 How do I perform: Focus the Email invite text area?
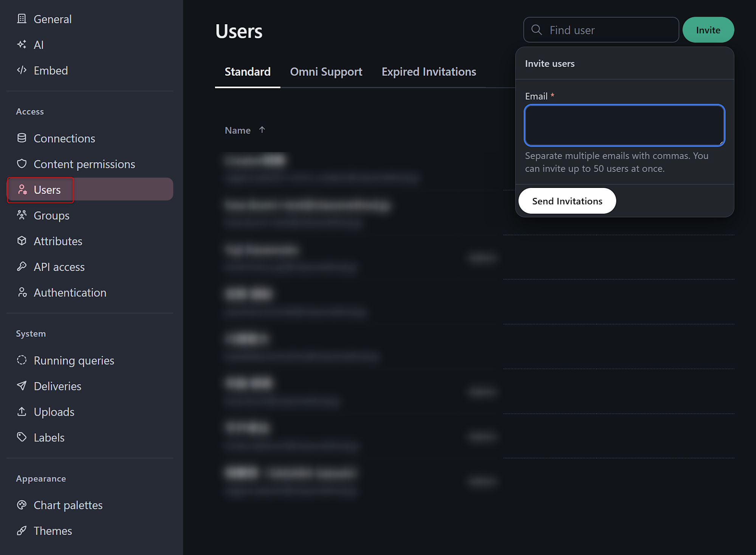pos(624,125)
